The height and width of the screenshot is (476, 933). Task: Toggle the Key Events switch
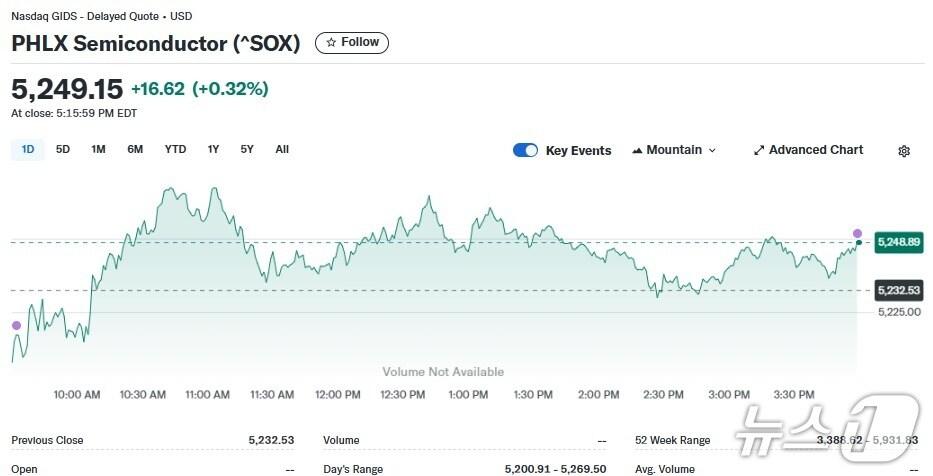(525, 150)
